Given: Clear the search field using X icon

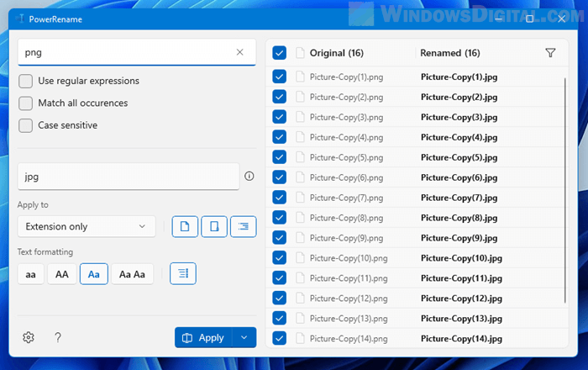Looking at the screenshot, I should click(x=240, y=52).
